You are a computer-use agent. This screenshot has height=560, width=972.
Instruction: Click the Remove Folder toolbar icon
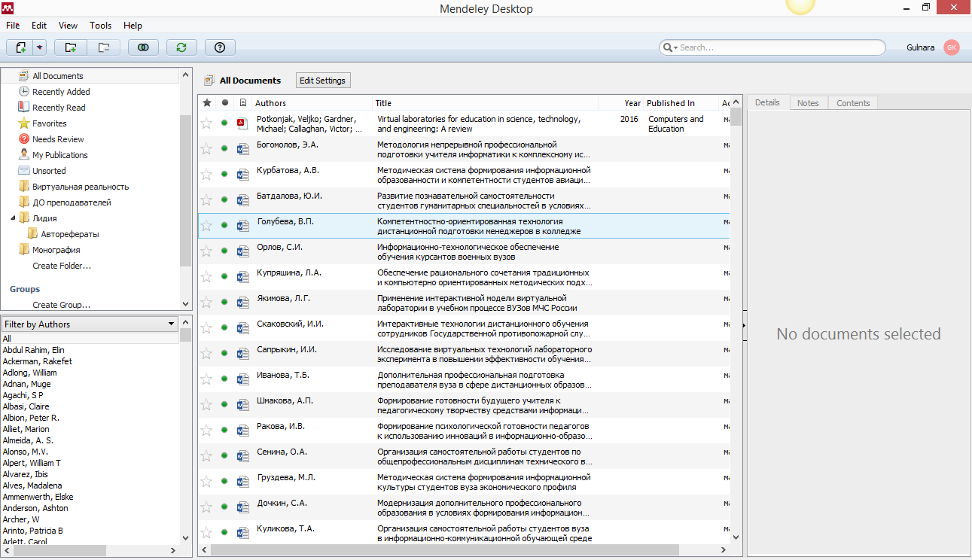tap(104, 47)
